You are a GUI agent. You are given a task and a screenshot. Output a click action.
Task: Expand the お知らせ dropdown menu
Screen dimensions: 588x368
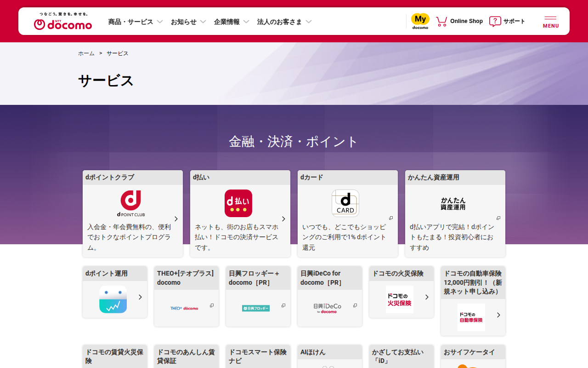[x=188, y=22]
